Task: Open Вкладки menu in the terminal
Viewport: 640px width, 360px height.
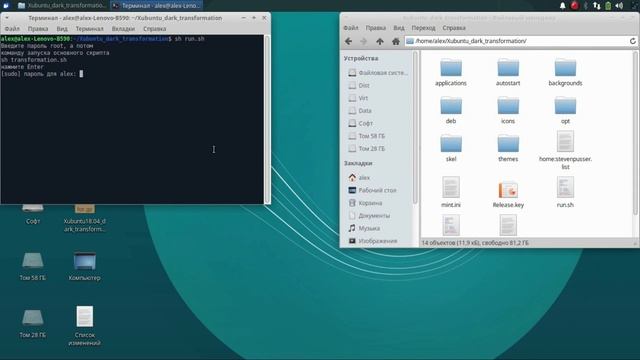Action: coord(123,29)
